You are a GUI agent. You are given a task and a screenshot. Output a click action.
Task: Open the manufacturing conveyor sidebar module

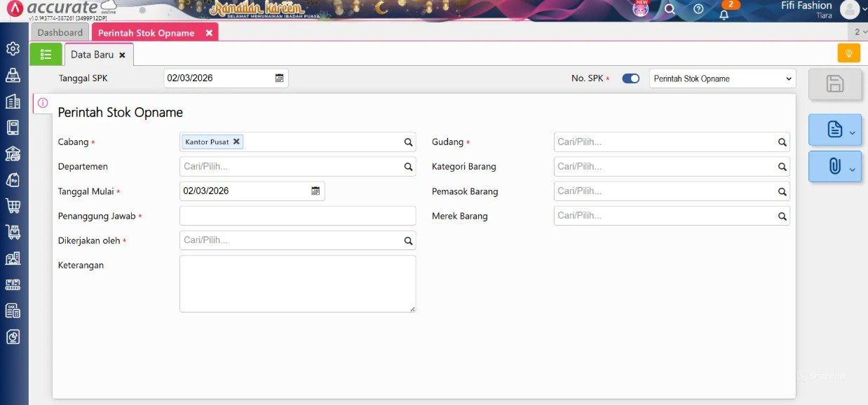(x=13, y=284)
